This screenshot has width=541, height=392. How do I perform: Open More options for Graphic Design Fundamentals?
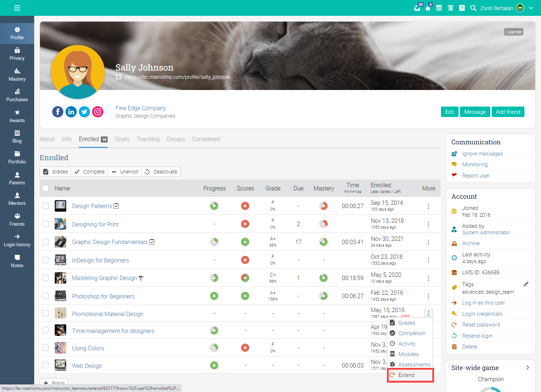(428, 242)
